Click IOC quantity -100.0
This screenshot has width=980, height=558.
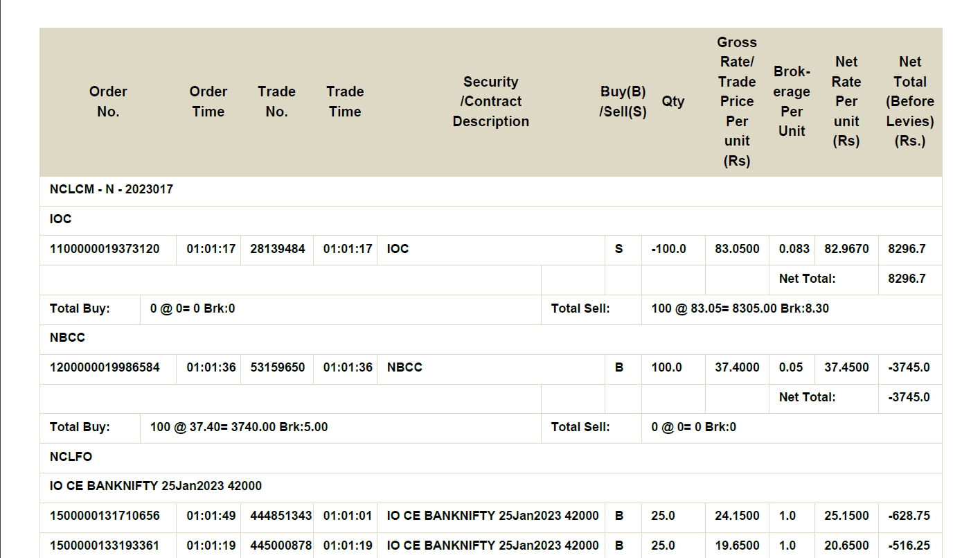point(669,249)
